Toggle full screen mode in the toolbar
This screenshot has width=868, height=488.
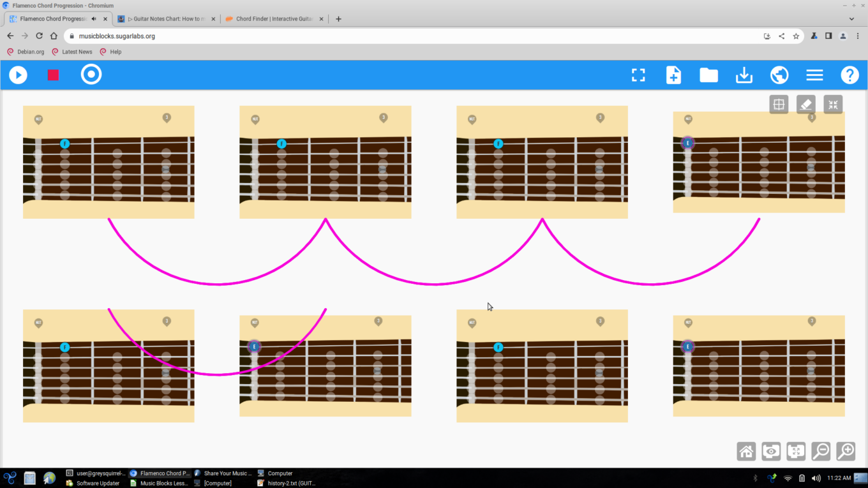click(x=638, y=75)
